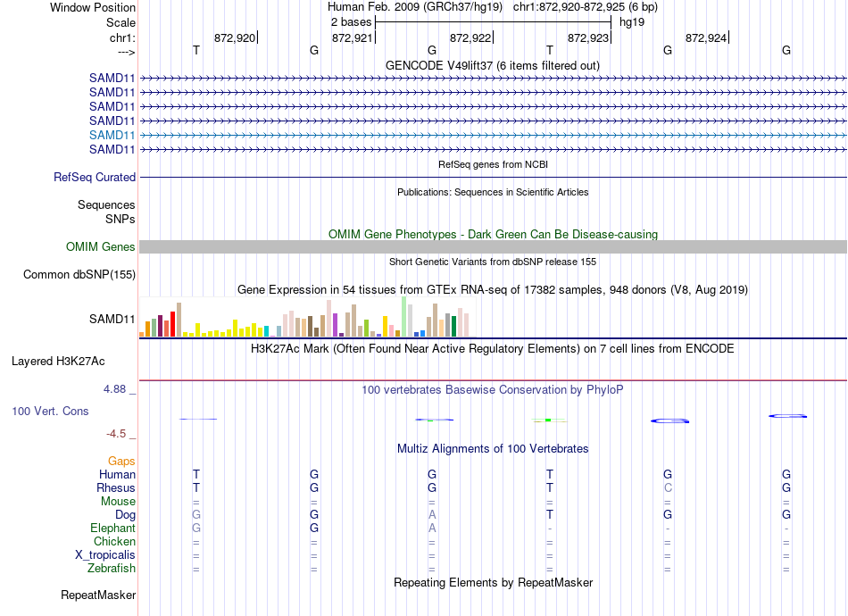
Task: Click the Human Feb. 2009 (GRCh37/hg19) assembly text
Action: point(415,7)
